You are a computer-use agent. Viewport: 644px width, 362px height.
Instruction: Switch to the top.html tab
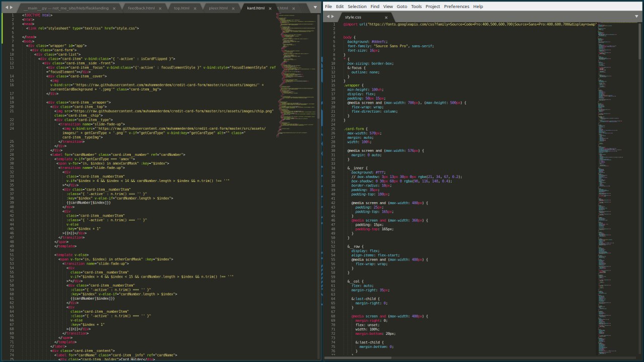click(182, 8)
